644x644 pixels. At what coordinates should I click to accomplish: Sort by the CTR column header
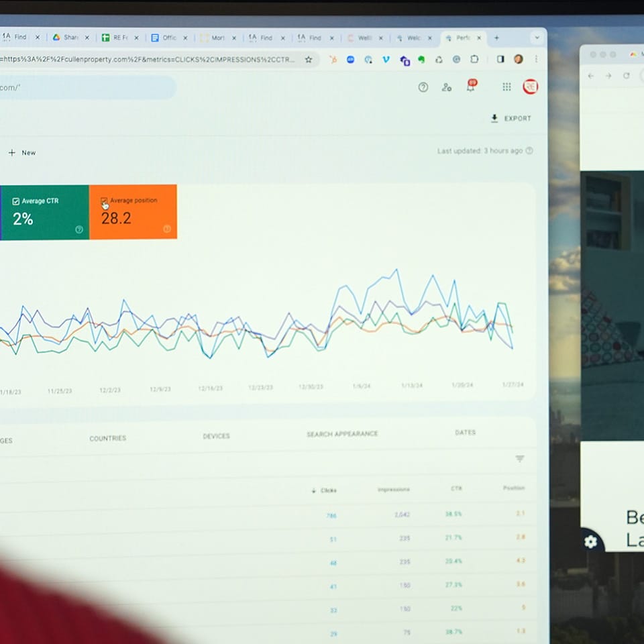coord(456,488)
